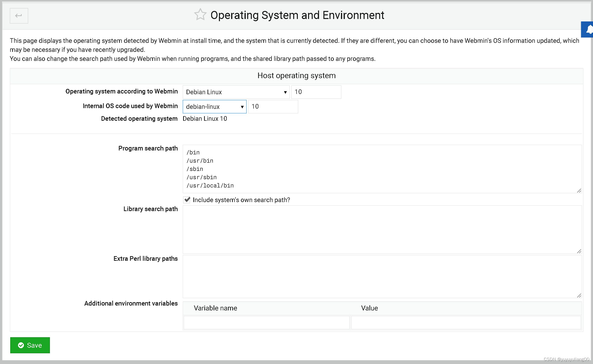Open the "debian-linux" internal OS code dropdown
The width and height of the screenshot is (593, 364).
(x=214, y=106)
